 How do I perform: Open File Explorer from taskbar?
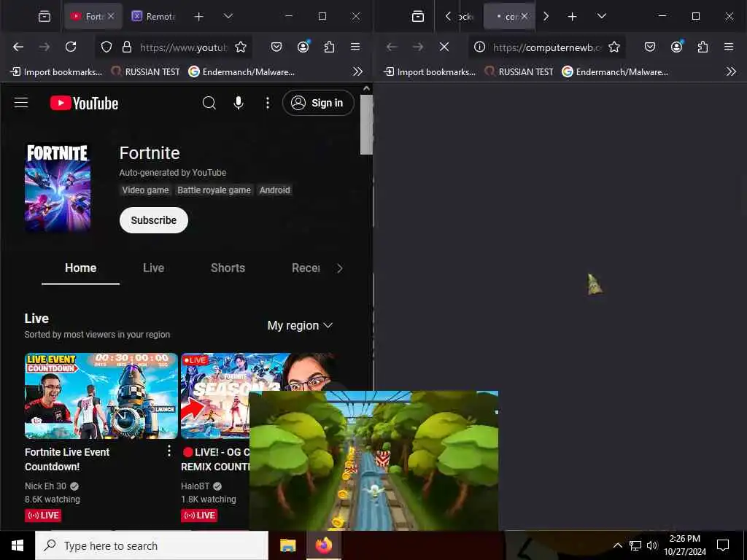click(287, 545)
